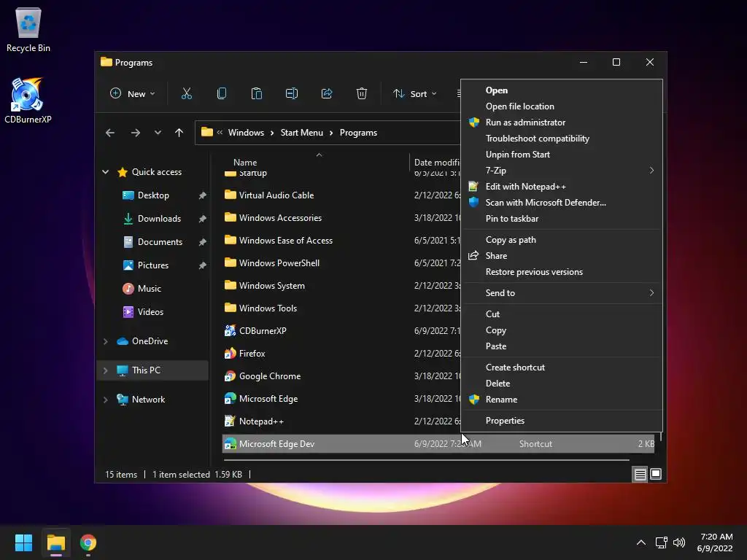
Task: Go up one folder level
Action: (x=179, y=133)
